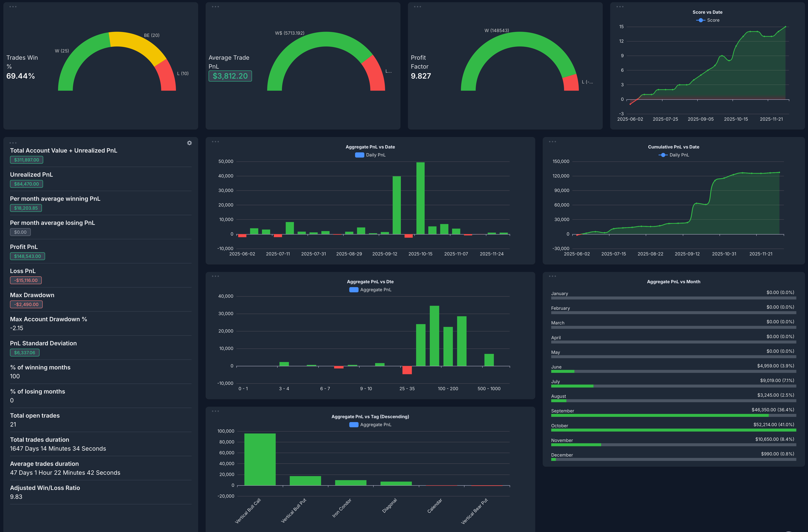Toggle Daily PnL legend in Cumulative PnL chart

tap(674, 155)
